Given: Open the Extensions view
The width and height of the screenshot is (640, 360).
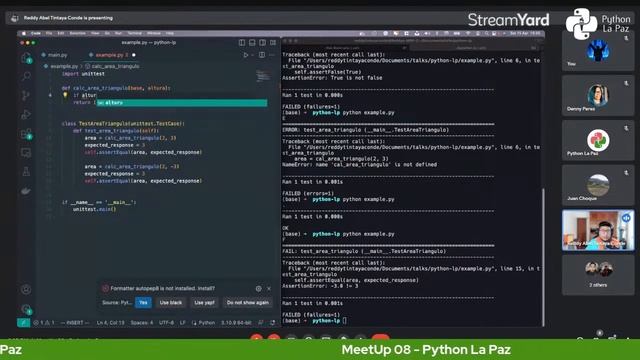Looking at the screenshot, I should [26, 134].
